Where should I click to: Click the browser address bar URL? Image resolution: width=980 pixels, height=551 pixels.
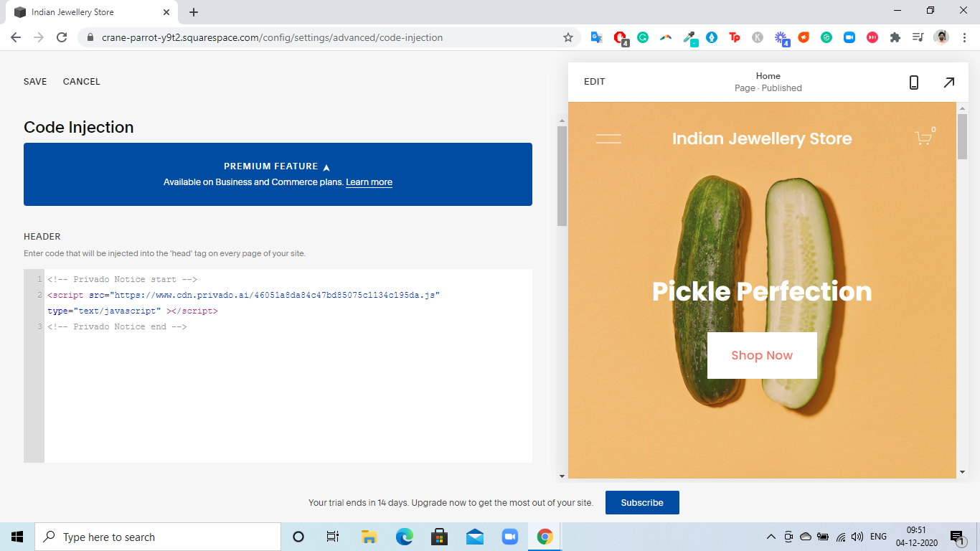tap(272, 37)
